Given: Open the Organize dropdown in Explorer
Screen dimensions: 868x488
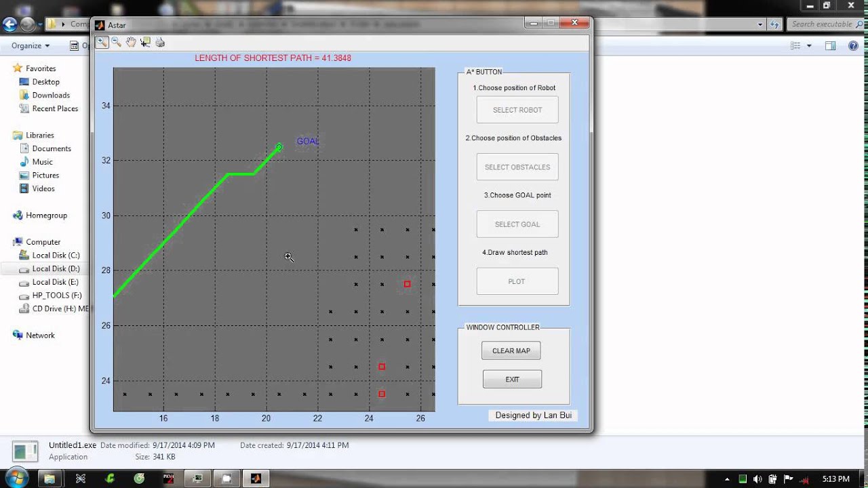Looking at the screenshot, I should (31, 46).
